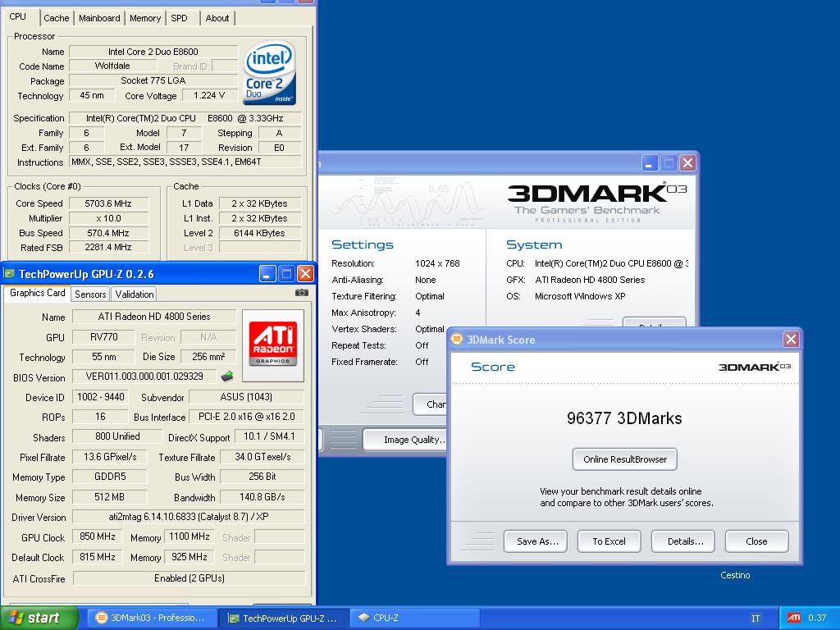Maximize the GPU-Z window

[286, 274]
